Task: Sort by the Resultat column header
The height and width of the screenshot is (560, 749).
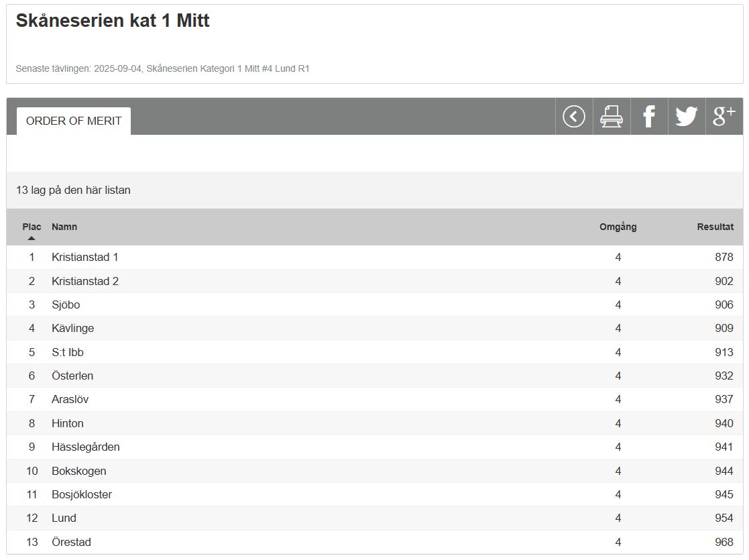Action: pos(715,227)
